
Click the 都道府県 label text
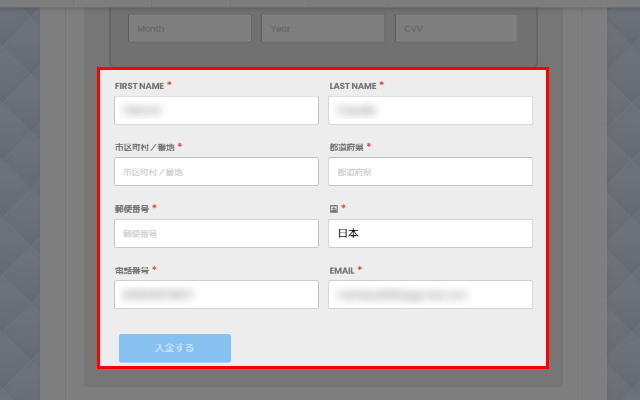345,147
